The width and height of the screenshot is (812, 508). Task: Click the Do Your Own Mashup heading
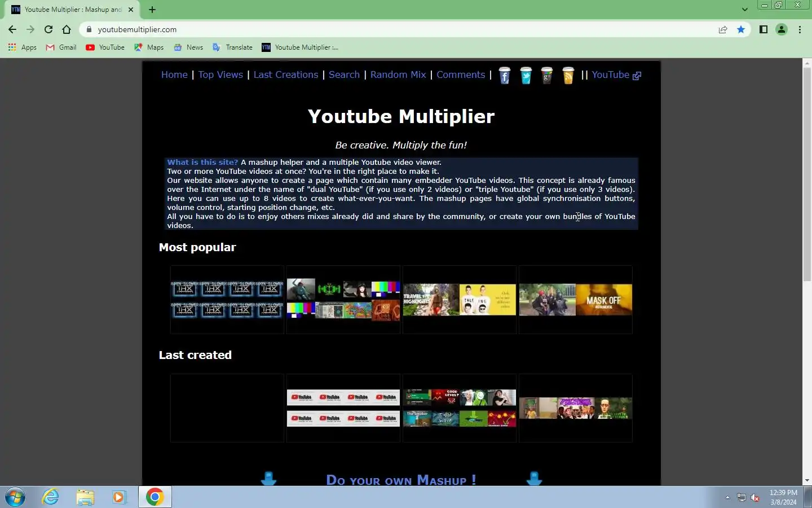pyautogui.click(x=401, y=480)
